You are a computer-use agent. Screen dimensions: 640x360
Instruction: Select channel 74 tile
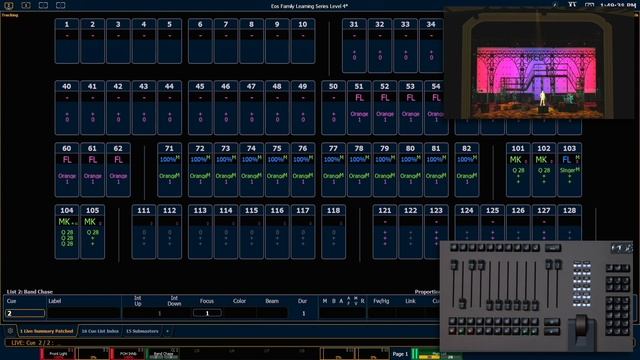tap(251, 169)
